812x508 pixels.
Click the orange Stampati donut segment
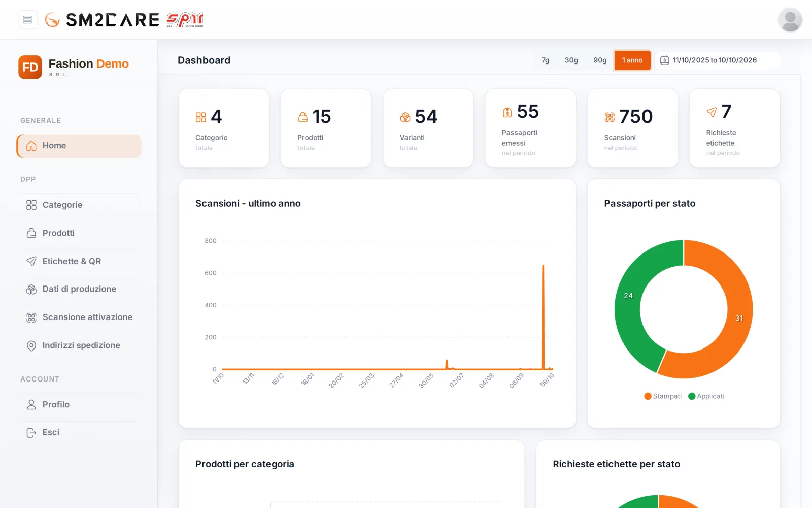tap(738, 317)
